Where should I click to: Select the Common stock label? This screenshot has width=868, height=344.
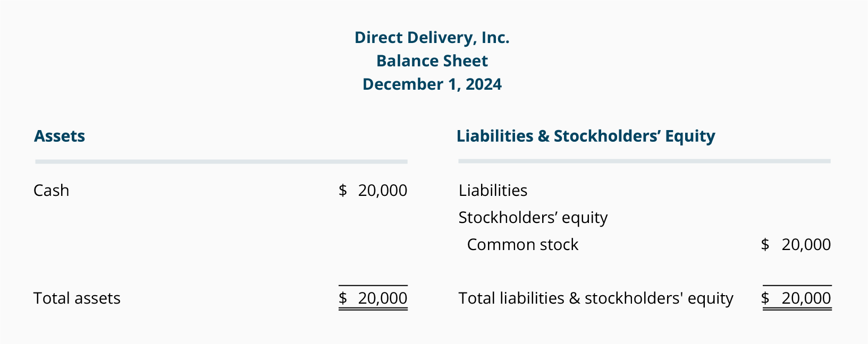523,245
